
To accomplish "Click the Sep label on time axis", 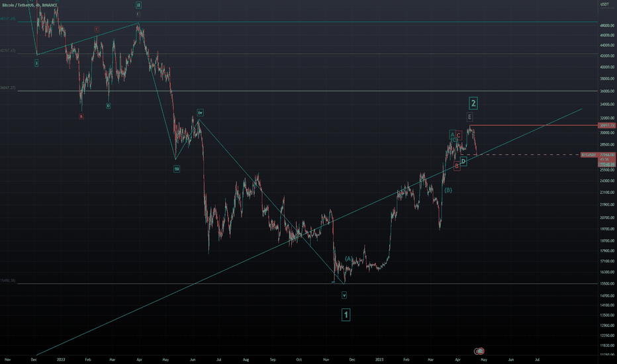I will coord(273,359).
